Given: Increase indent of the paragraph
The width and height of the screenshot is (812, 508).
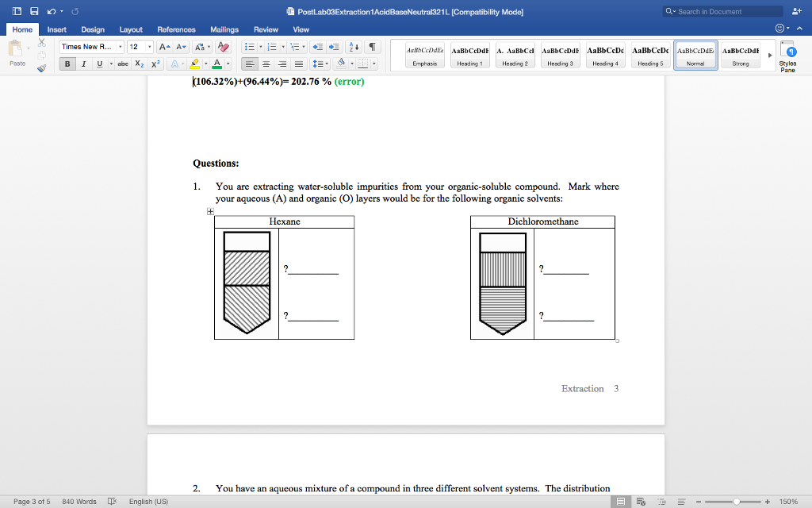Looking at the screenshot, I should 335,47.
